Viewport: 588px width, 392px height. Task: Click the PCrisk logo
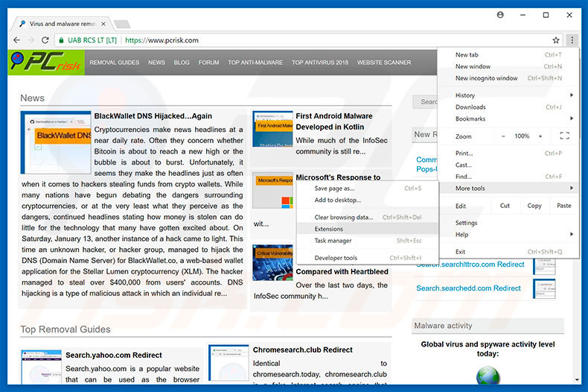(x=45, y=62)
